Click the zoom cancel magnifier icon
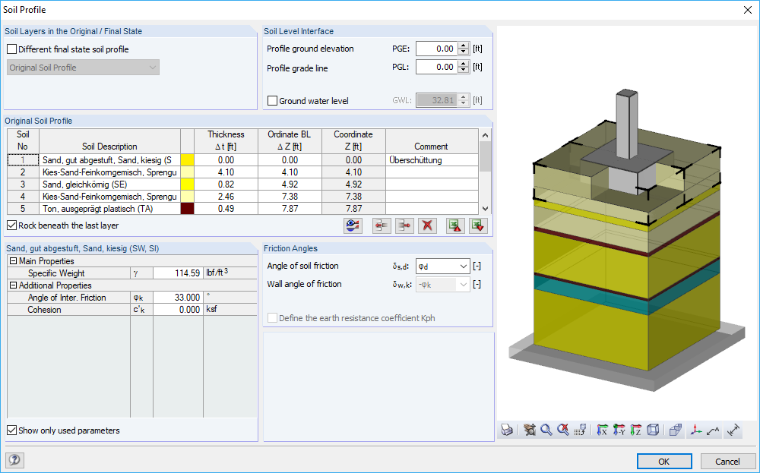The image size is (760, 473). 563,430
